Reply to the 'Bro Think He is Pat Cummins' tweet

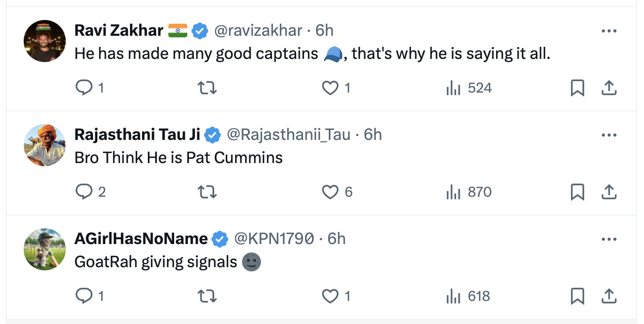pyautogui.click(x=84, y=192)
